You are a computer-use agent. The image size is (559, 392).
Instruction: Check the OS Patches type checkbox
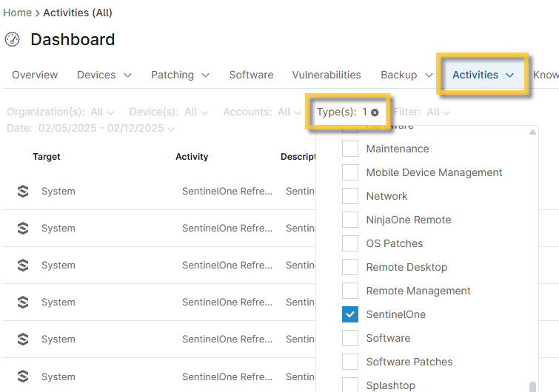tap(350, 243)
